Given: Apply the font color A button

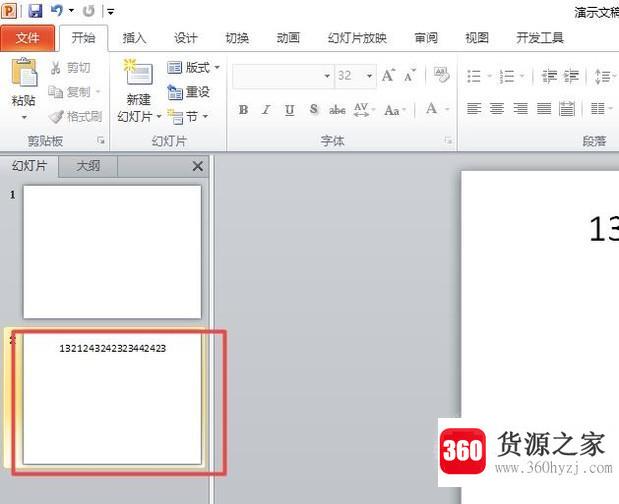Looking at the screenshot, I should tap(431, 109).
